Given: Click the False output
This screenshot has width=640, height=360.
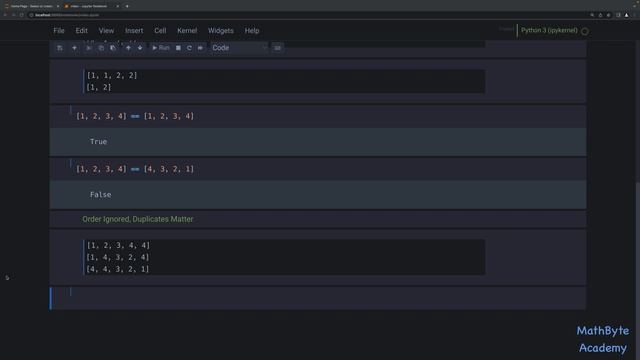Looking at the screenshot, I should point(100,195).
